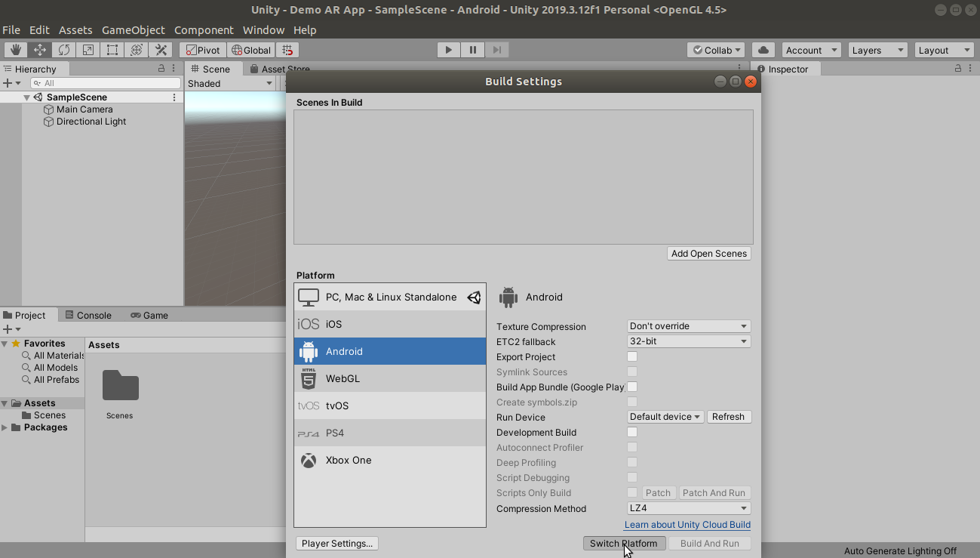Enable Development Build checkbox

pyautogui.click(x=632, y=432)
